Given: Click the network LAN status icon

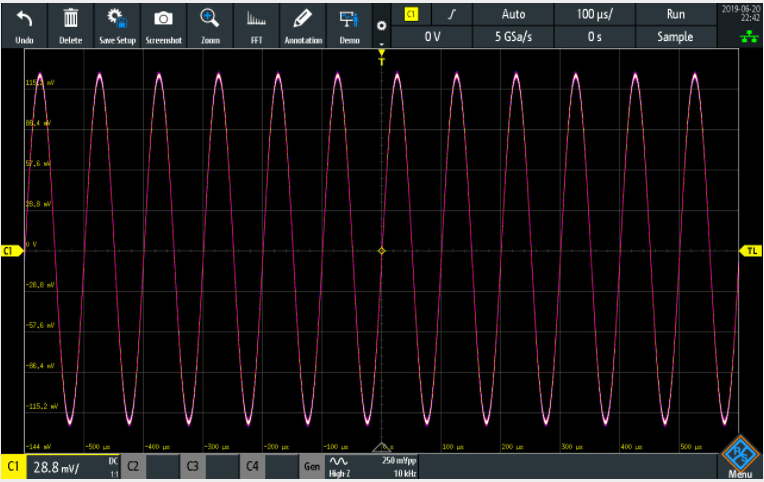Looking at the screenshot, I should (x=749, y=36).
